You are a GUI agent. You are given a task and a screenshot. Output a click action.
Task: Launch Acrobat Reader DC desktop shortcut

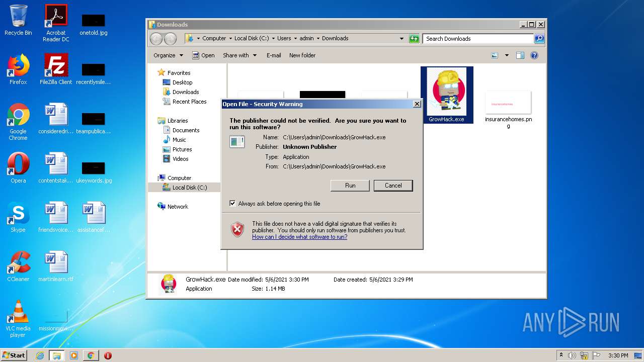tap(56, 23)
